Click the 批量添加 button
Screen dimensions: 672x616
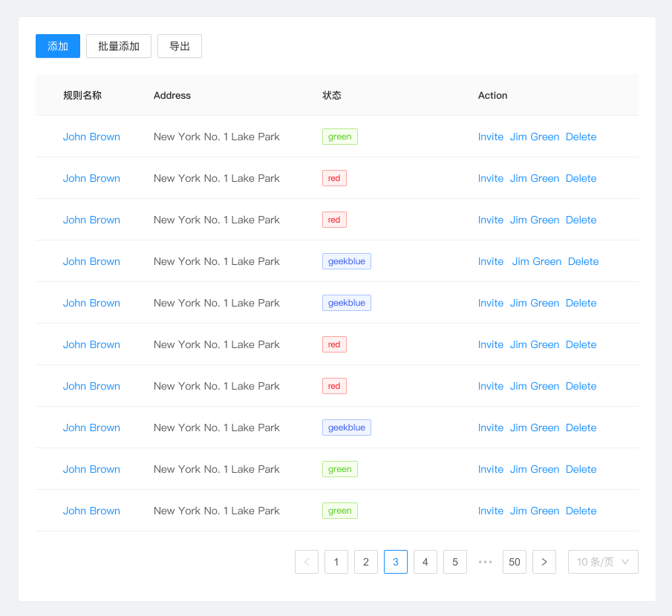coord(119,46)
